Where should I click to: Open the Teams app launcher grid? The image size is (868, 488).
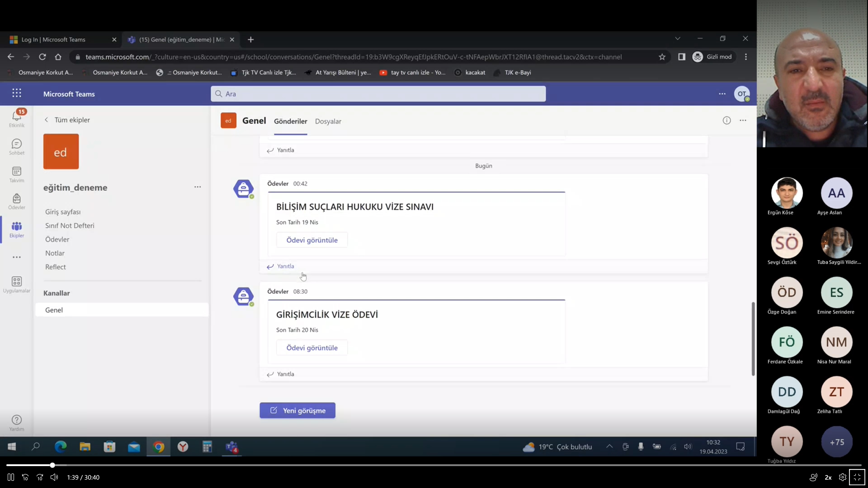tap(17, 93)
